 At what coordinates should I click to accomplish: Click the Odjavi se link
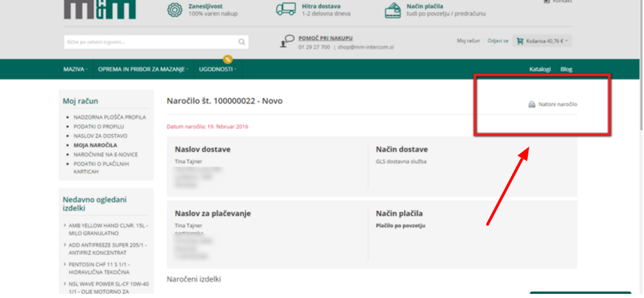(498, 41)
